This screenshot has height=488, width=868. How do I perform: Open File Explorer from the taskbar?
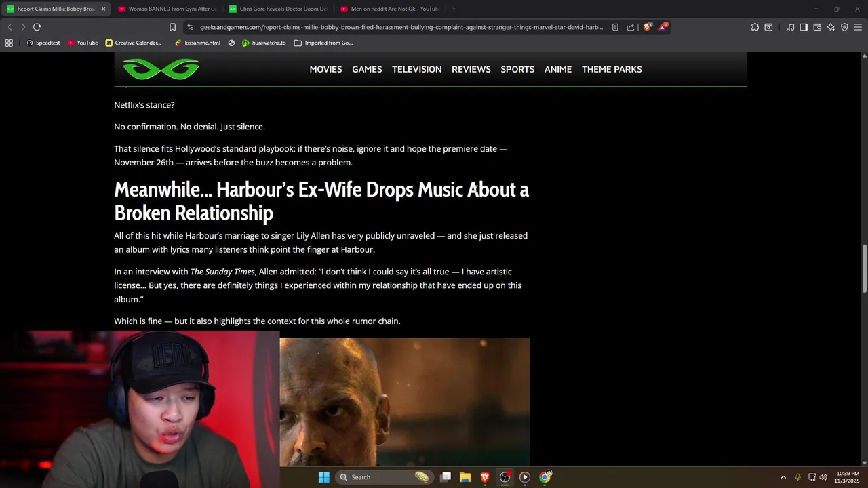click(x=465, y=477)
